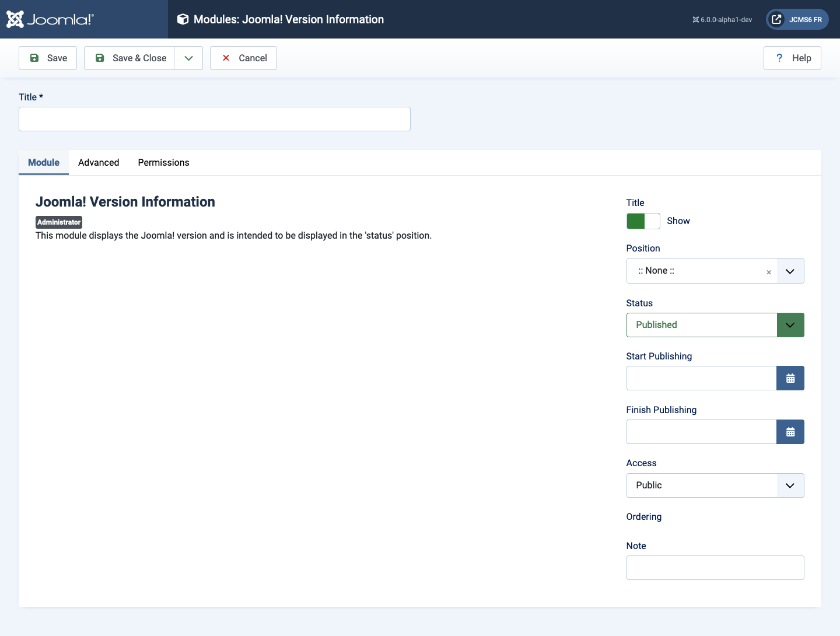Open the Access Public dropdown
This screenshot has height=636, width=840.
(715, 485)
